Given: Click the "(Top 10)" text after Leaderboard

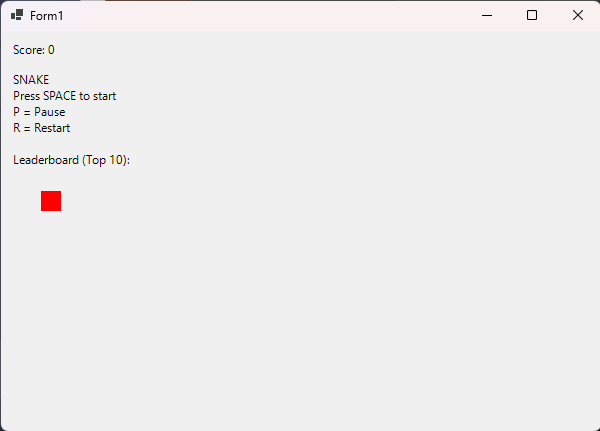Looking at the screenshot, I should (106, 160).
